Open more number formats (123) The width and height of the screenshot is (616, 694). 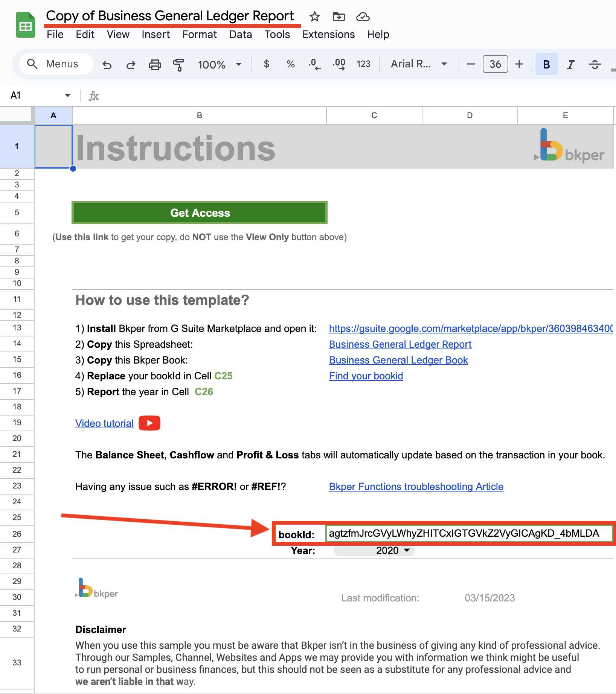(x=363, y=64)
